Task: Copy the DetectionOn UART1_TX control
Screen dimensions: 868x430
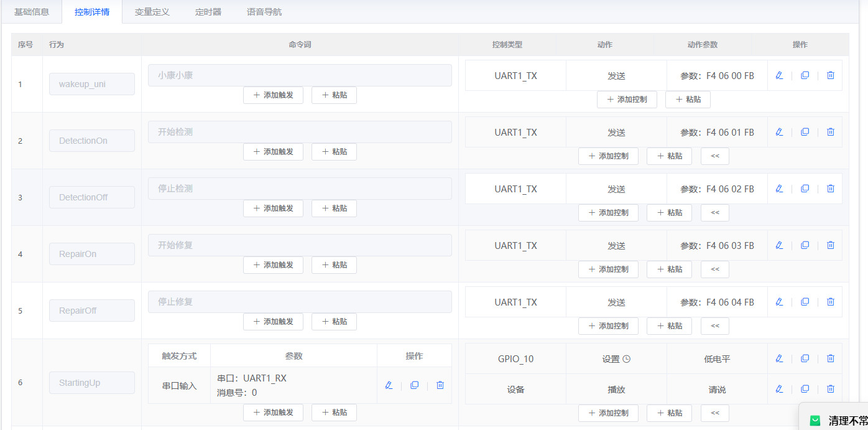Action: pyautogui.click(x=805, y=131)
